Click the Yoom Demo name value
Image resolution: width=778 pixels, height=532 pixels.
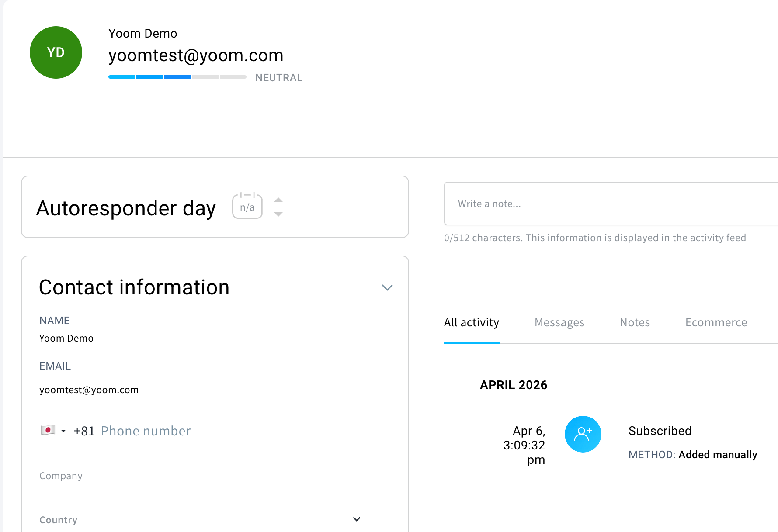(x=66, y=338)
